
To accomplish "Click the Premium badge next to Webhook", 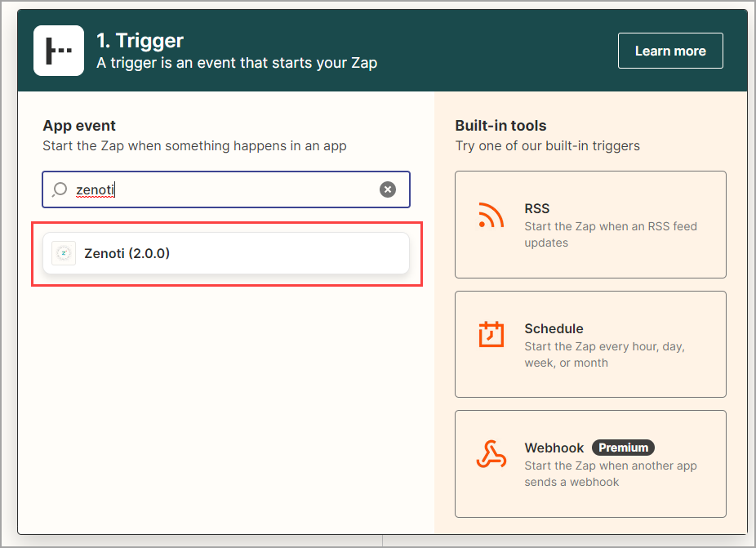I will coord(623,448).
